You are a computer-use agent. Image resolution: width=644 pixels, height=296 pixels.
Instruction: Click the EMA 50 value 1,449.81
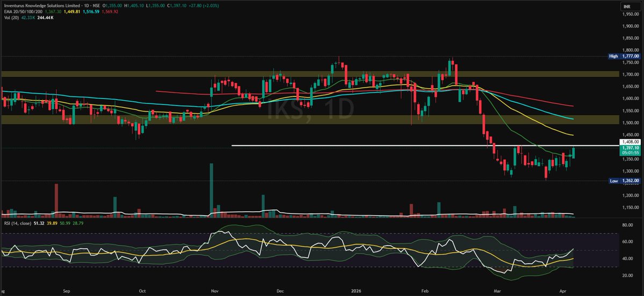[72, 12]
